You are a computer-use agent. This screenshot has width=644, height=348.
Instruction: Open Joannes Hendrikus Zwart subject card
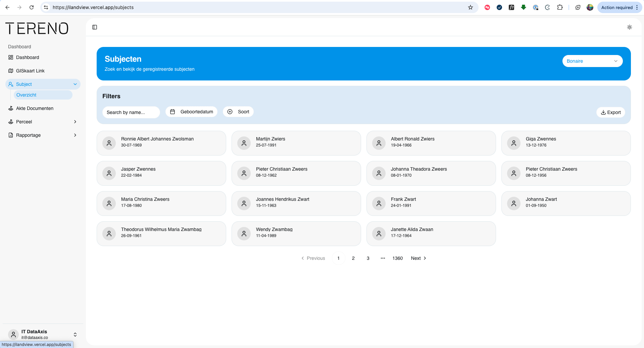[x=296, y=204]
